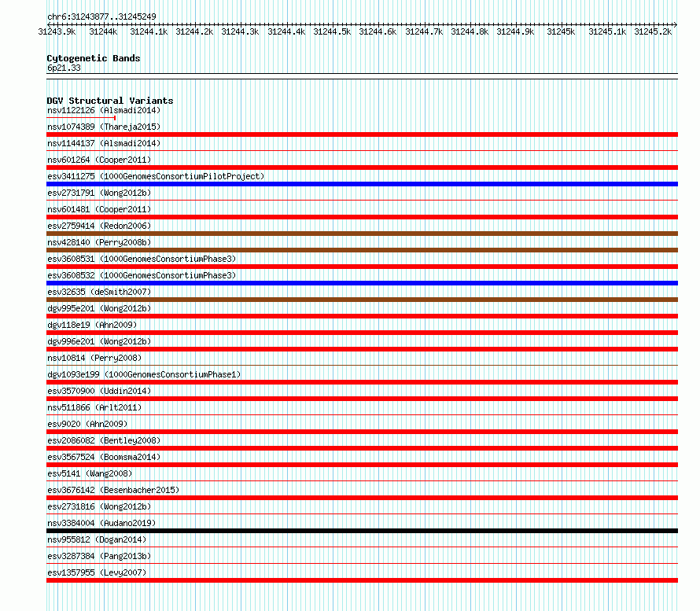Click the esv3676142 (Besenbacher2015) label
The height and width of the screenshot is (611, 700).
tap(113, 490)
